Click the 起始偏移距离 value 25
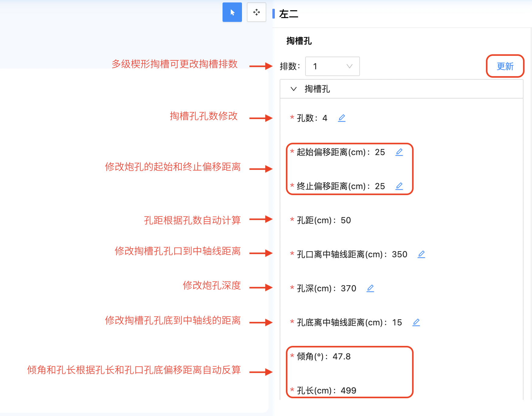 pyautogui.click(x=380, y=152)
